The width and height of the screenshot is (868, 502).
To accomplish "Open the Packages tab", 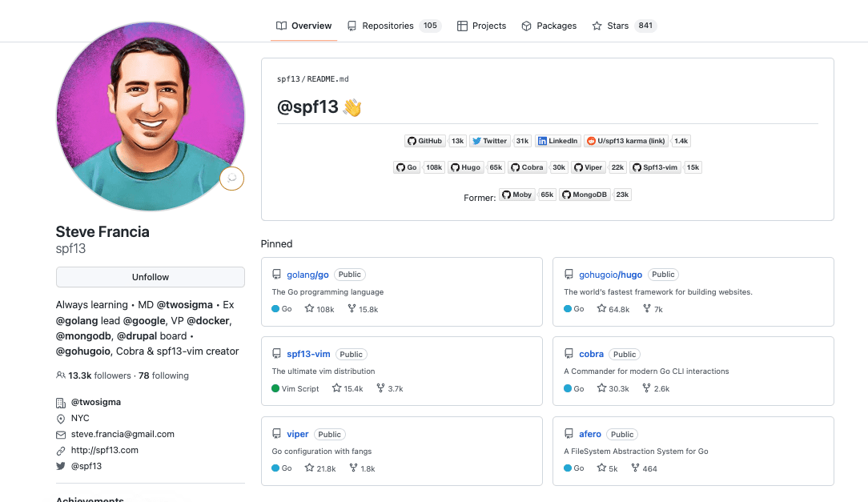I will [549, 26].
